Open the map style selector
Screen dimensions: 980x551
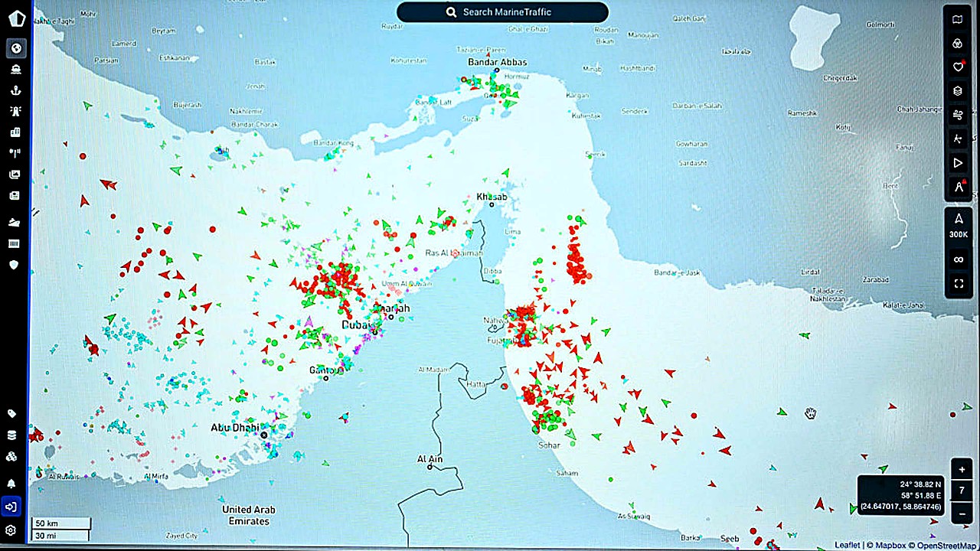click(x=958, y=20)
